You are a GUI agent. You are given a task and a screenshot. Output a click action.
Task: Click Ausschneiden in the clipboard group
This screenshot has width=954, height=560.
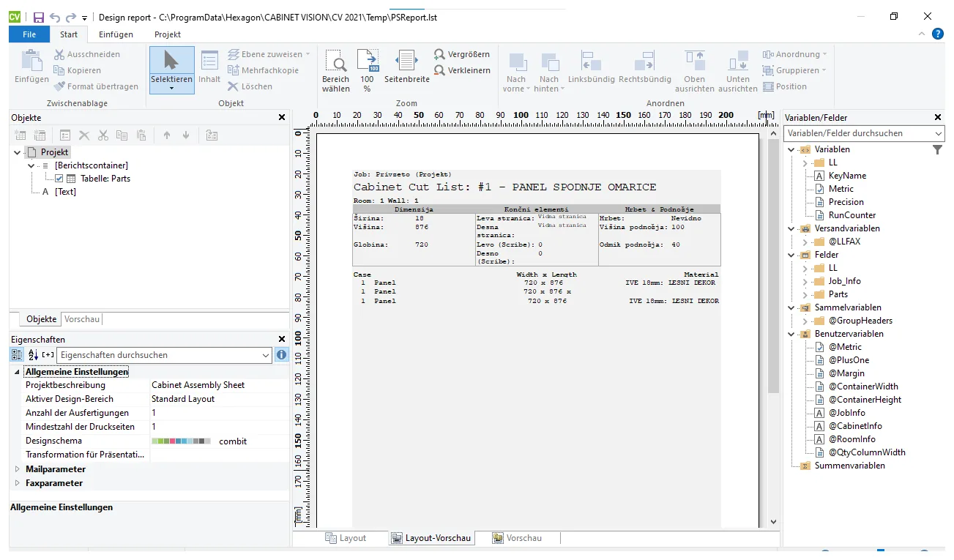tap(87, 54)
